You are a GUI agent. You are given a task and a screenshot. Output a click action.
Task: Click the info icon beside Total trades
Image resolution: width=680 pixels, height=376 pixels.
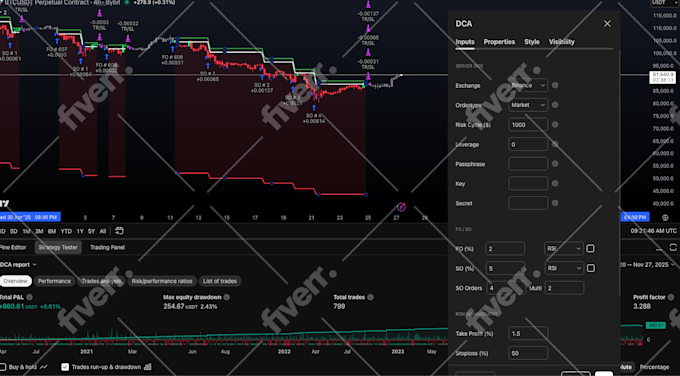(370, 298)
